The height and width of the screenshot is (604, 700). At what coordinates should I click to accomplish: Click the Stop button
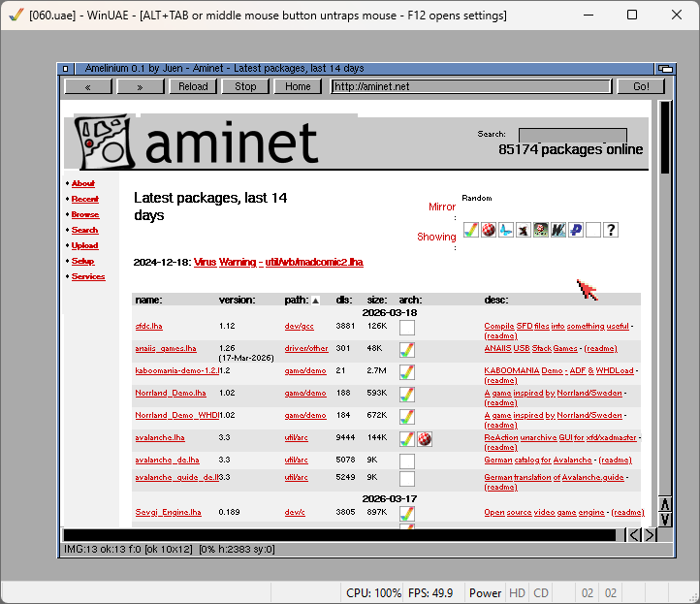click(x=245, y=86)
